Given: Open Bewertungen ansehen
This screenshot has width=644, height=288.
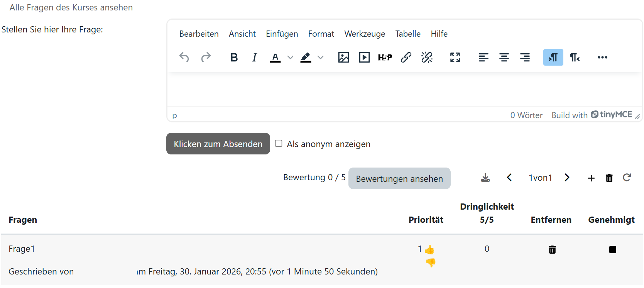Looking at the screenshot, I should pos(399,179).
